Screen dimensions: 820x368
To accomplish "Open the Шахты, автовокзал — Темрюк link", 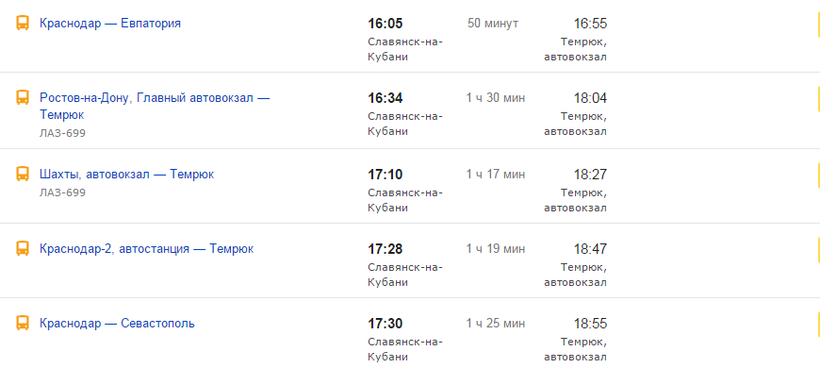I will [127, 174].
